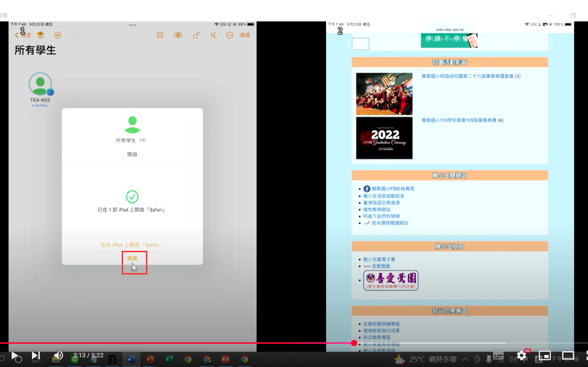Click the 完成 (Done) button
Image resolution: width=588 pixels, height=367 pixels.
pos(132,259)
